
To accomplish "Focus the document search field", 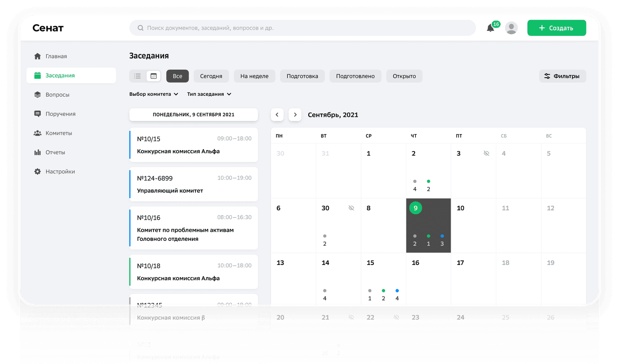I will pos(302,28).
